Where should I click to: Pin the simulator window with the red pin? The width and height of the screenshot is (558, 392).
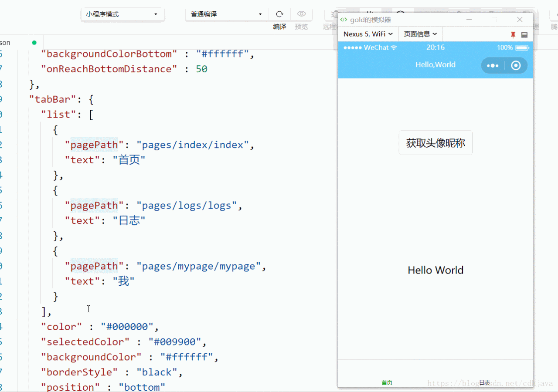pos(513,34)
